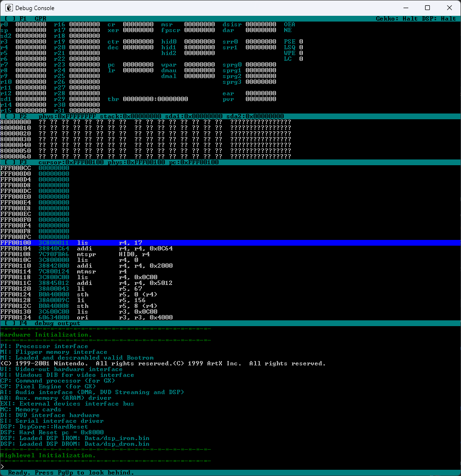The width and height of the screenshot is (461, 476).
Task: Select the sth r5, 0 (r4) instruction
Action: click(x=117, y=295)
